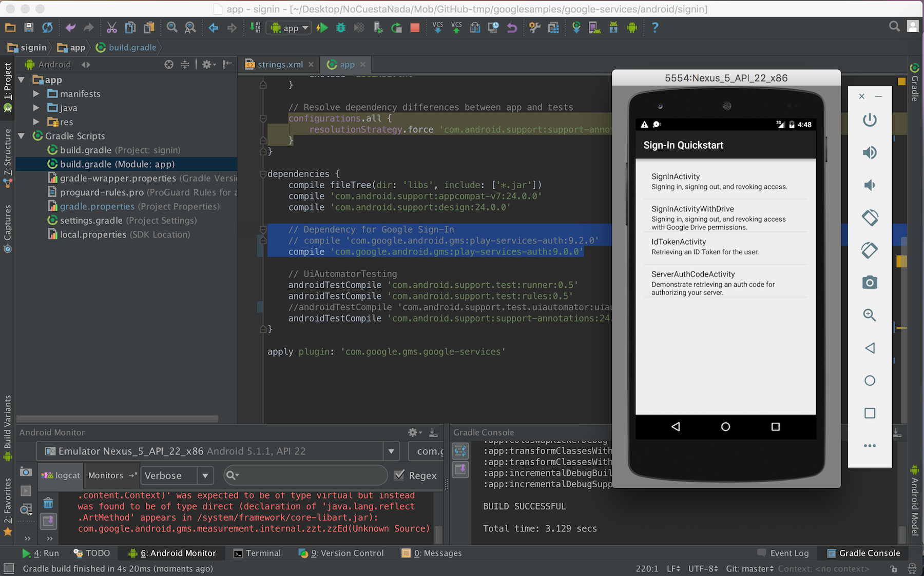Screen dimensions: 924x576
Task: Open the SDK Manager icon
Action: [613, 28]
